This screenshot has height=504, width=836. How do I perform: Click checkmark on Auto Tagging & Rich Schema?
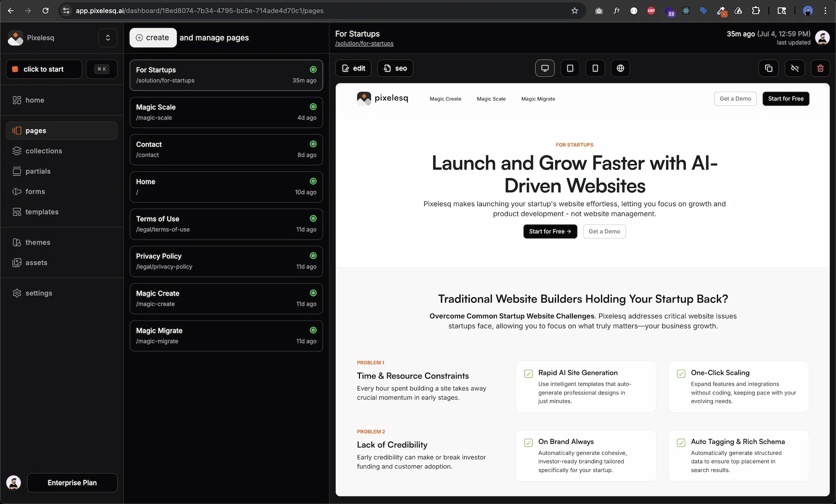[x=681, y=443]
